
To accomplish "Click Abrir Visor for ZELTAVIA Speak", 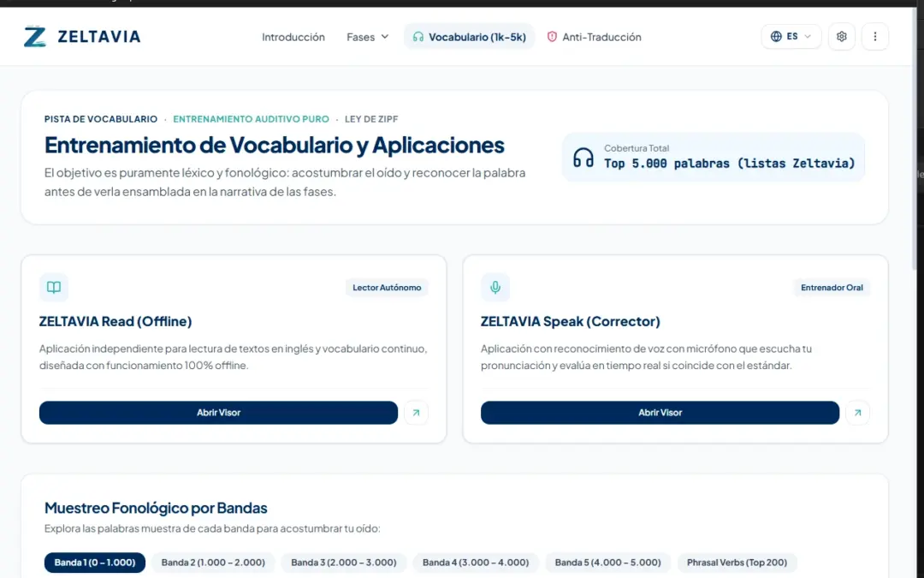I will 660,413.
